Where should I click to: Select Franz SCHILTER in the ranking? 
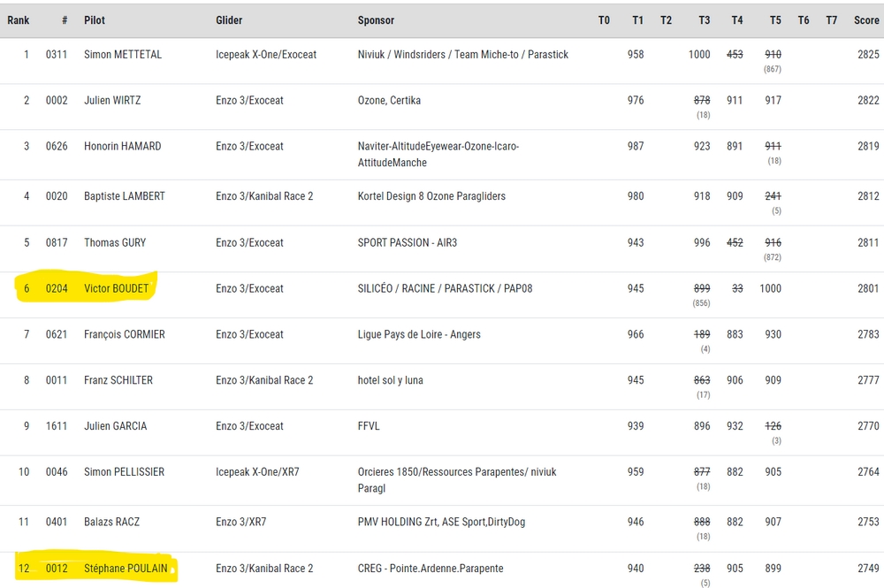(118, 380)
